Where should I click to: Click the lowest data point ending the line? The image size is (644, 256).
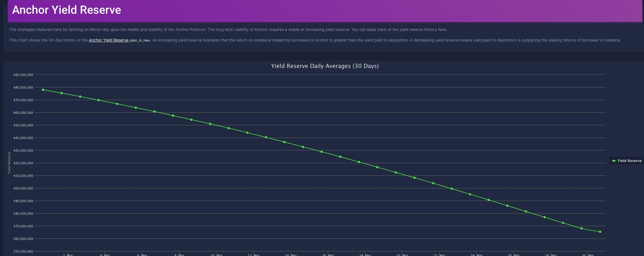pyautogui.click(x=600, y=232)
